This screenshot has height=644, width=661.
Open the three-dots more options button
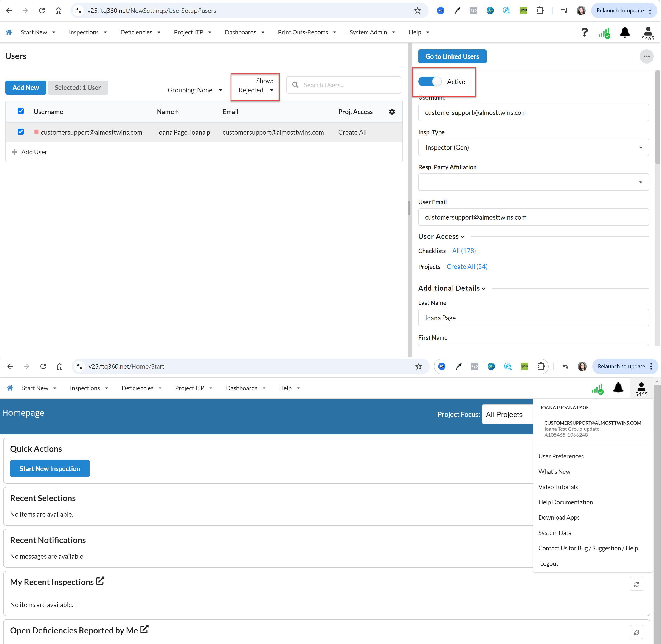click(647, 56)
